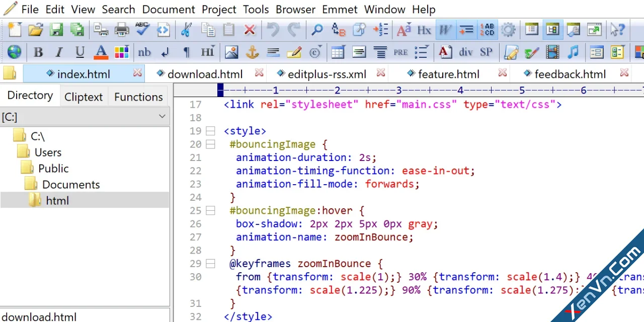Insert an image tag with picture icon
The width and height of the screenshot is (644, 322).
tap(231, 52)
